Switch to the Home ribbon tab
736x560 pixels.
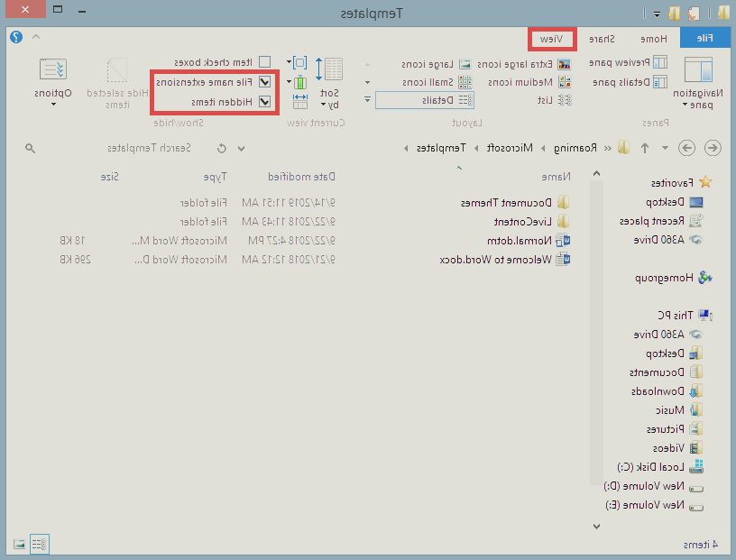pos(653,39)
